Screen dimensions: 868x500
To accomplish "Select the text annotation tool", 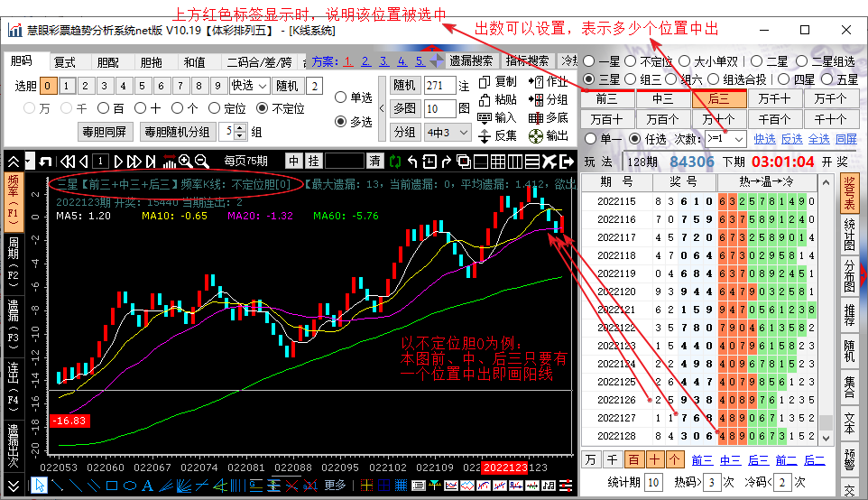I will 148,486.
